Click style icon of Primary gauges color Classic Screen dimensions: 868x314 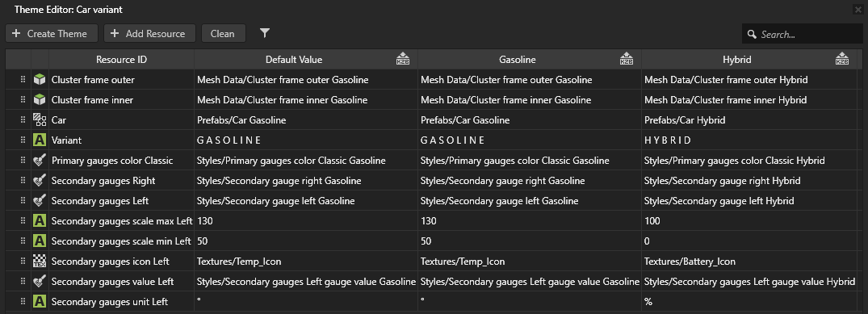(x=40, y=161)
